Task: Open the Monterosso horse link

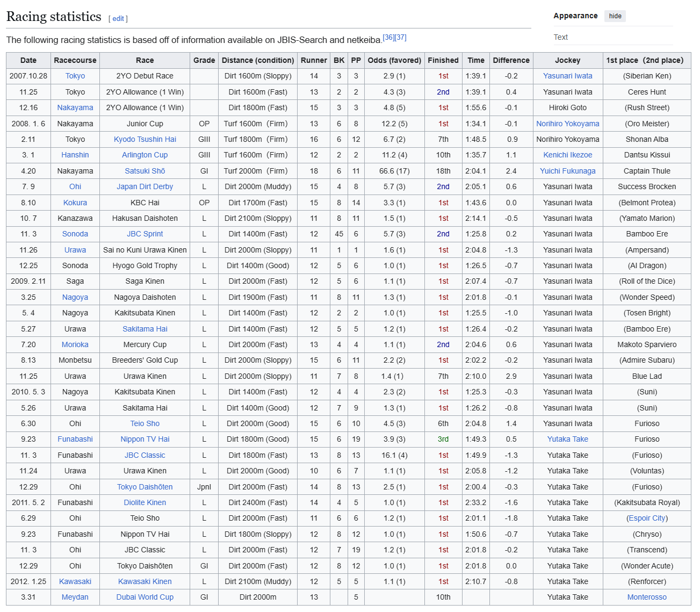Action: coord(647,597)
